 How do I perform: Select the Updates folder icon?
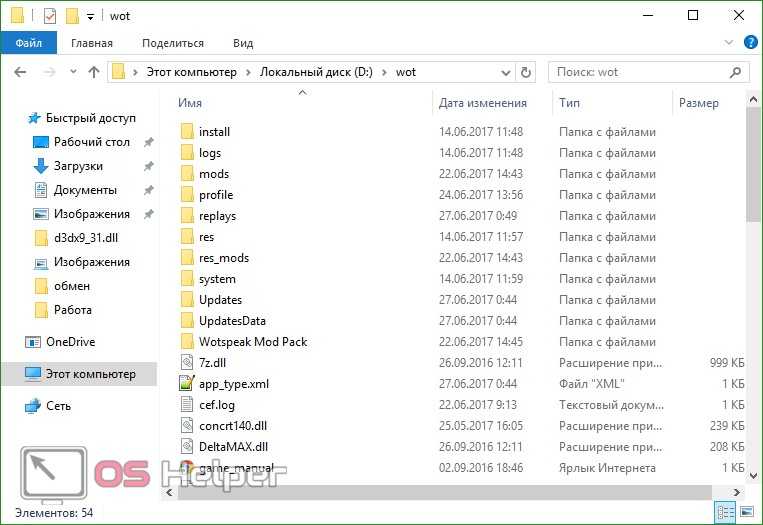[187, 300]
